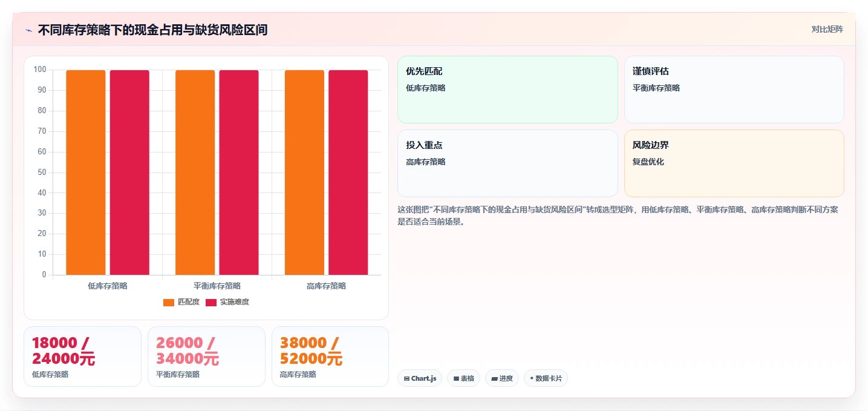Click the orange bar for 高库存策略
Screen dimensions: 868x411
pos(304,173)
